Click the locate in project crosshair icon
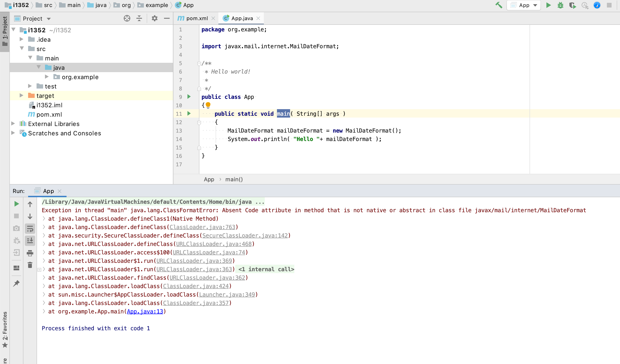The width and height of the screenshot is (620, 364). click(x=127, y=19)
